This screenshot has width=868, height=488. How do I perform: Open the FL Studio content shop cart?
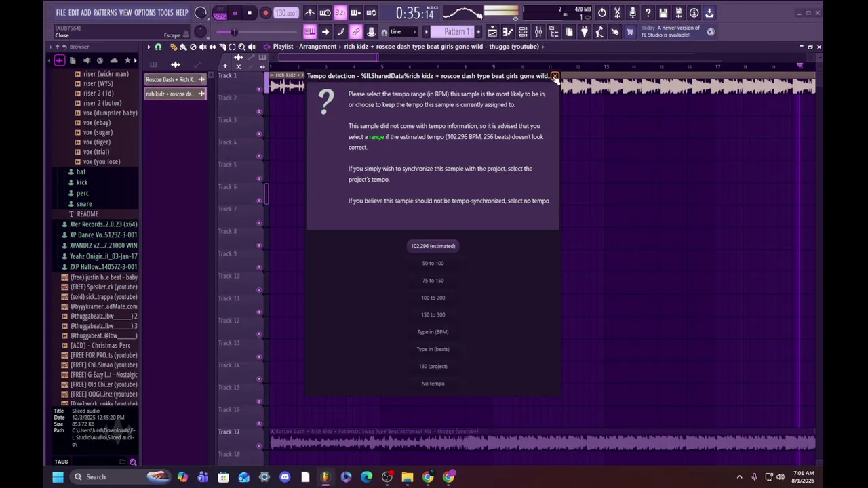click(630, 32)
